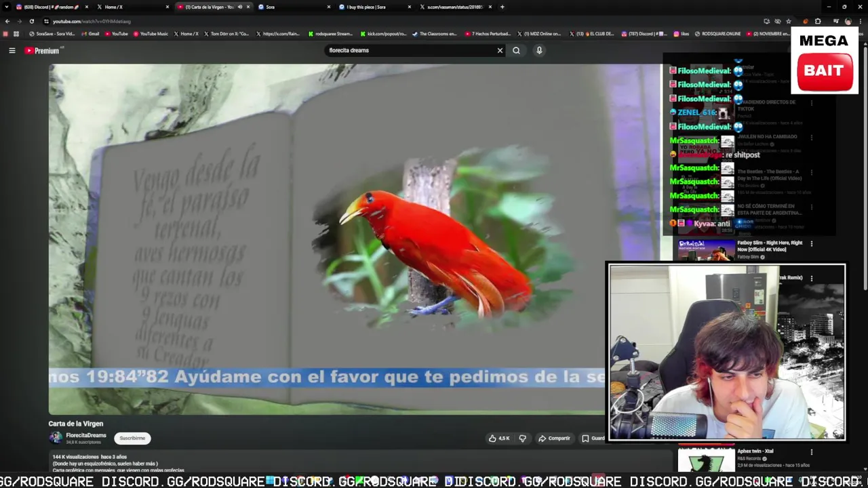This screenshot has height=488, width=868.
Task: Open options for Fatboy Slim video
Action: click(812, 243)
